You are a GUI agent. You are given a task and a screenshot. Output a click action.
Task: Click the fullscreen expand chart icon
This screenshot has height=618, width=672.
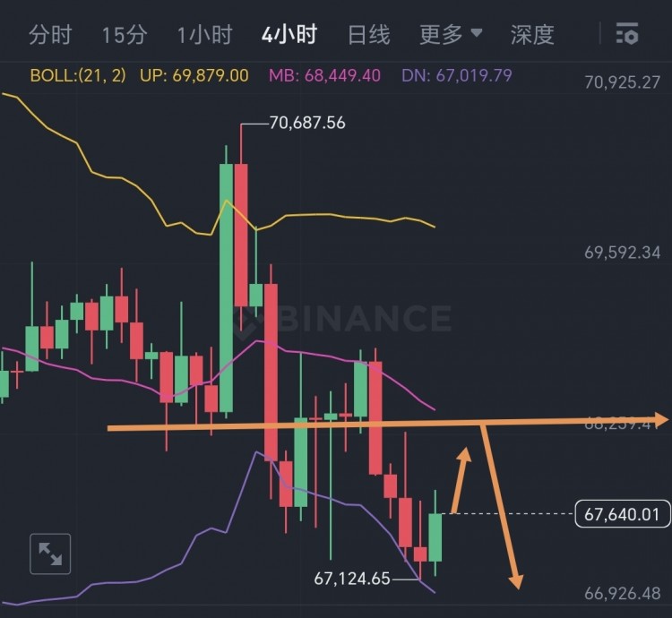(x=50, y=555)
